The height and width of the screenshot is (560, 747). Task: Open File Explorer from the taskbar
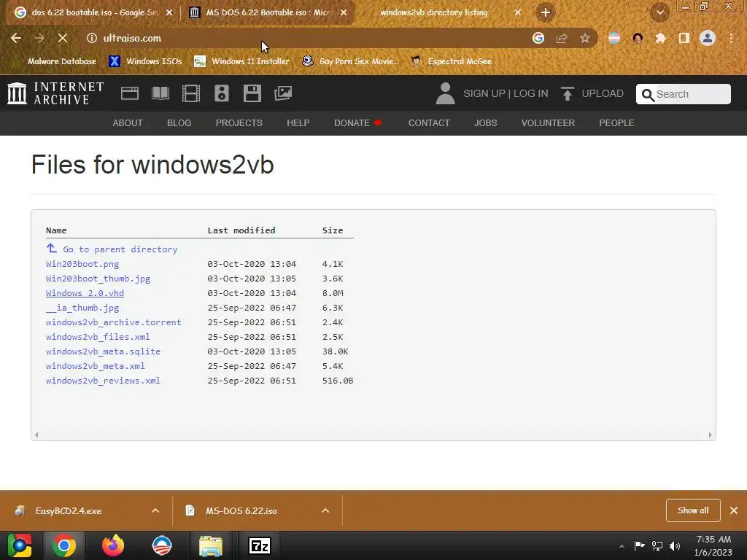pyautogui.click(x=211, y=545)
